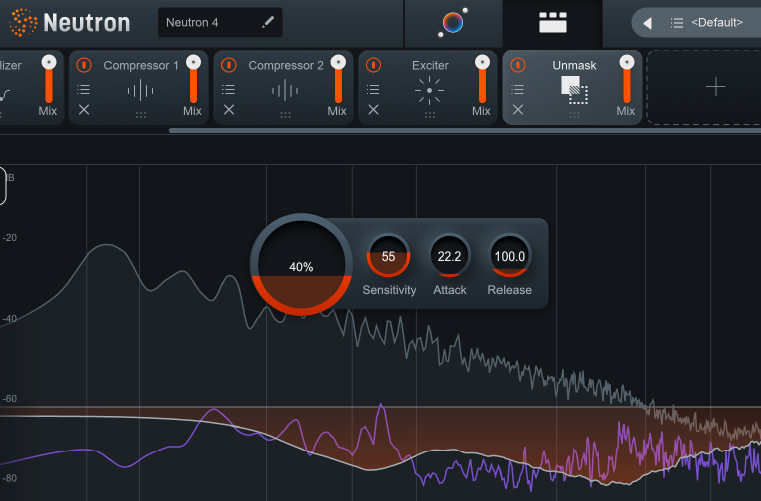761x501 pixels.
Task: Click the Equalizer curve icon
Action: pyautogui.click(x=5, y=94)
